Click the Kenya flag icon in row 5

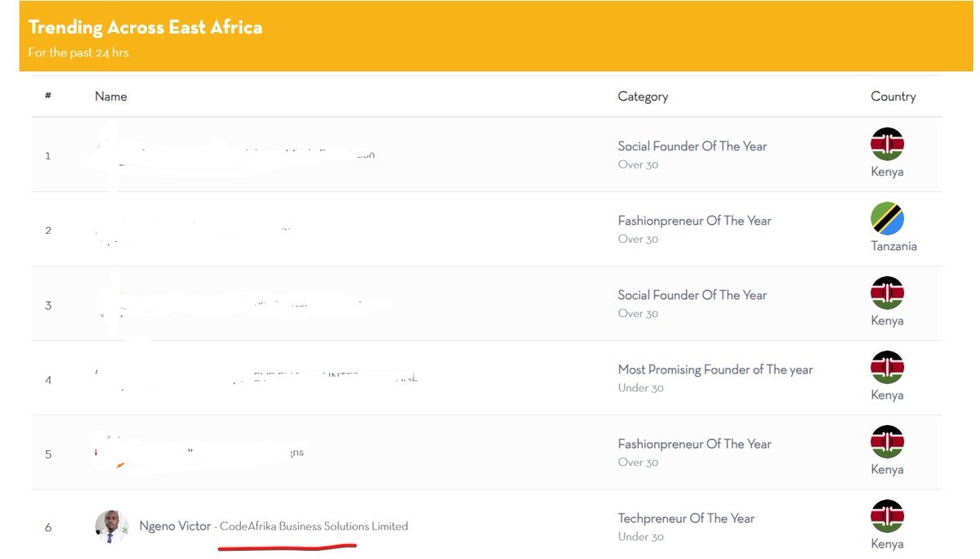click(x=887, y=441)
